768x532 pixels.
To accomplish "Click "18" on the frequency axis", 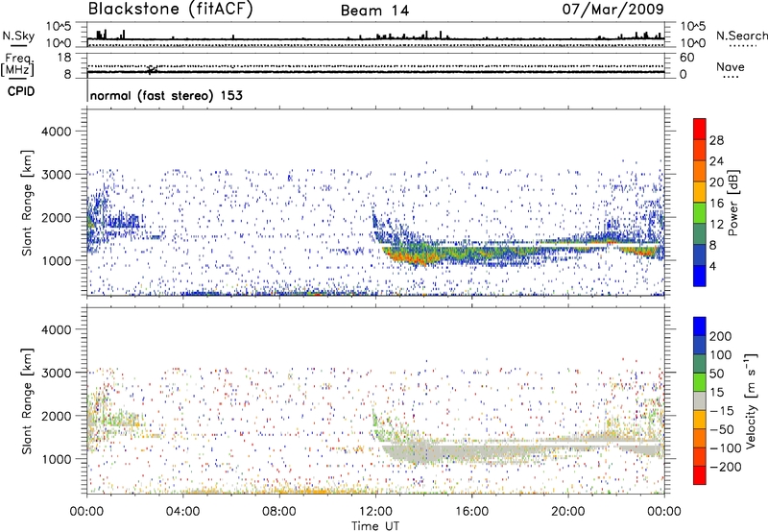I will [63, 58].
